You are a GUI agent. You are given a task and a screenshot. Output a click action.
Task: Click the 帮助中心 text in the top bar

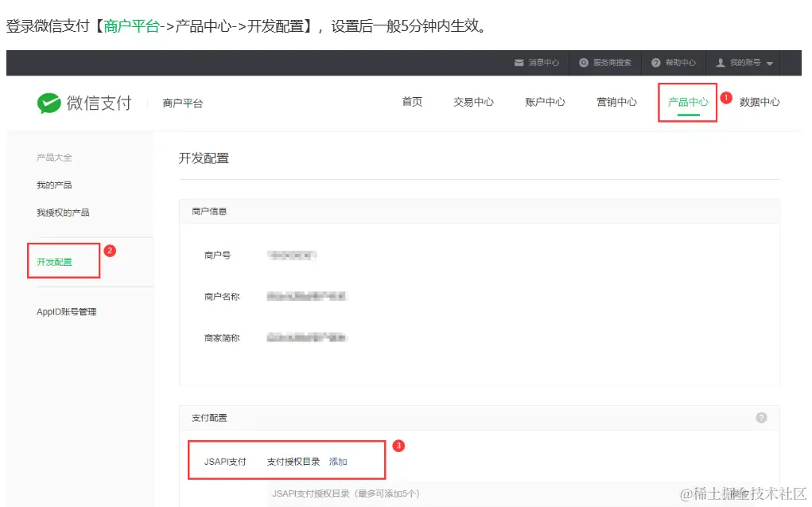click(x=681, y=63)
